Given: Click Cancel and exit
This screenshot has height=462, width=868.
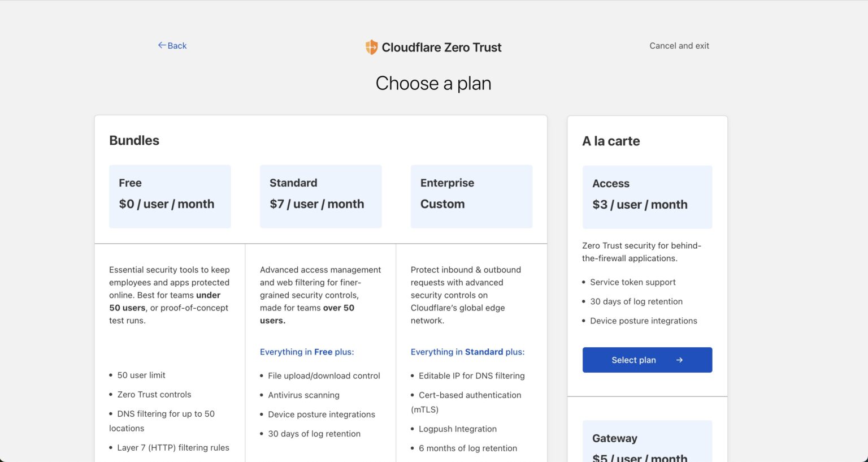Looking at the screenshot, I should coord(679,46).
